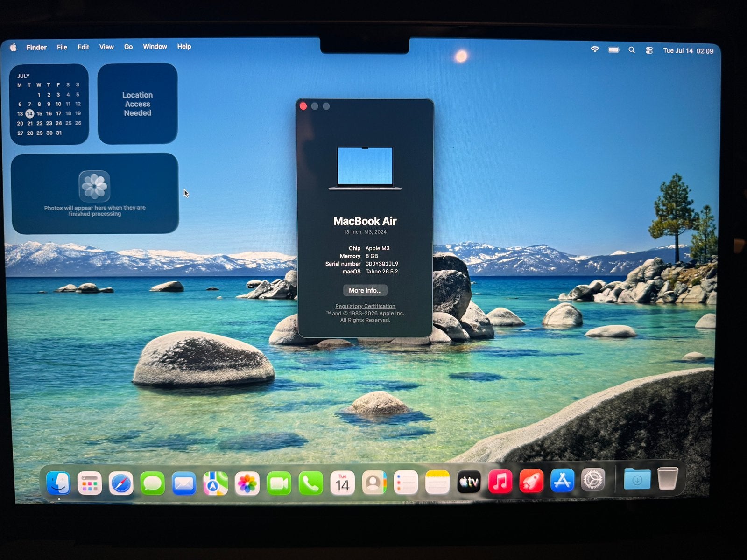Open System Settings gear icon

click(593, 480)
